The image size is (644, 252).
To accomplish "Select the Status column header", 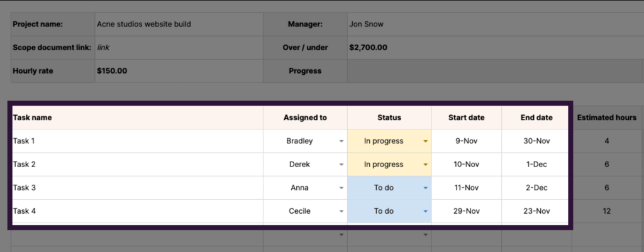I will tap(389, 118).
